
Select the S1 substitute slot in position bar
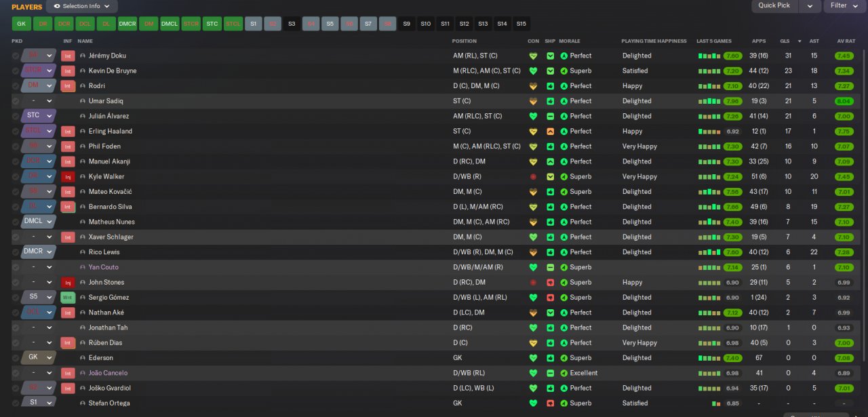(254, 24)
